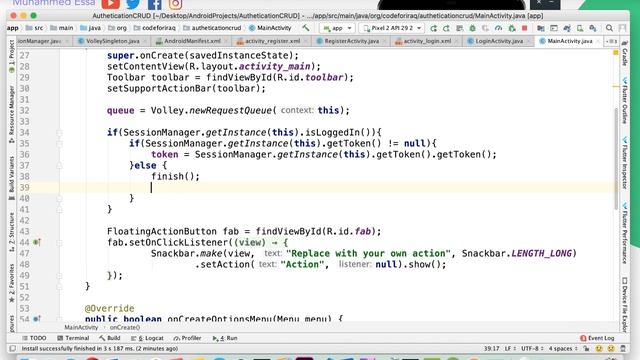Open the Device File Explorer panel
640x360 pixels.
(x=624, y=304)
